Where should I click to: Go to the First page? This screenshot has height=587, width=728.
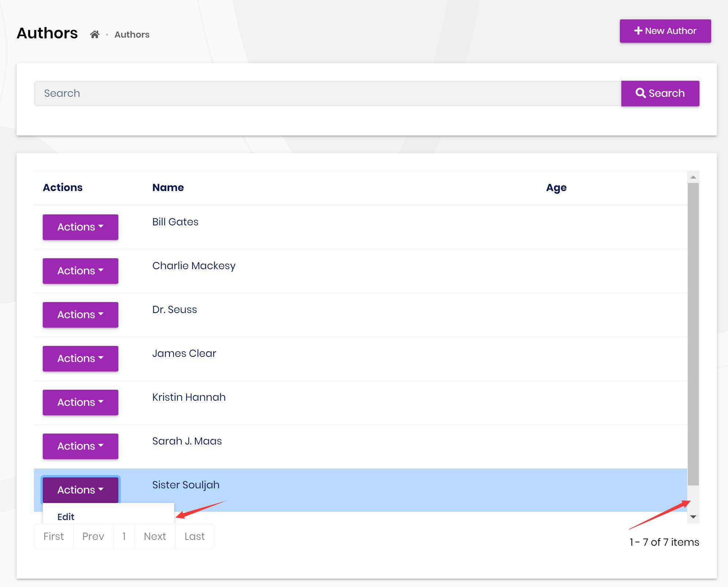point(54,536)
